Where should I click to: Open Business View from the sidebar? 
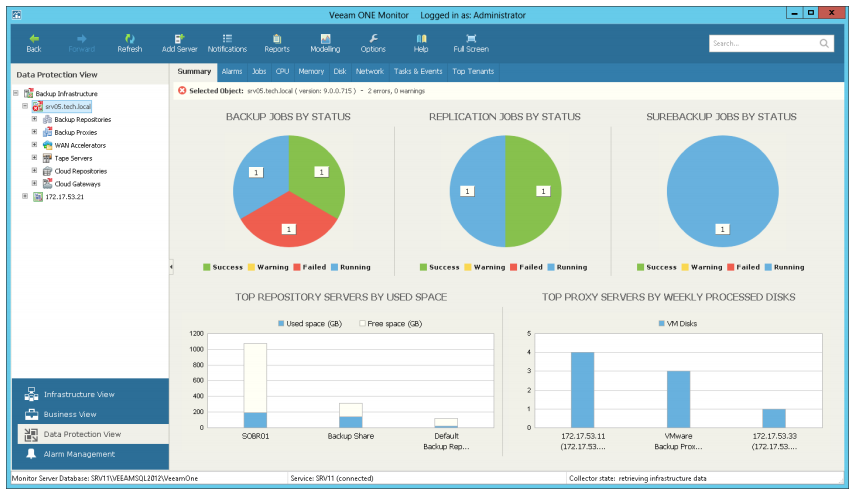point(90,414)
